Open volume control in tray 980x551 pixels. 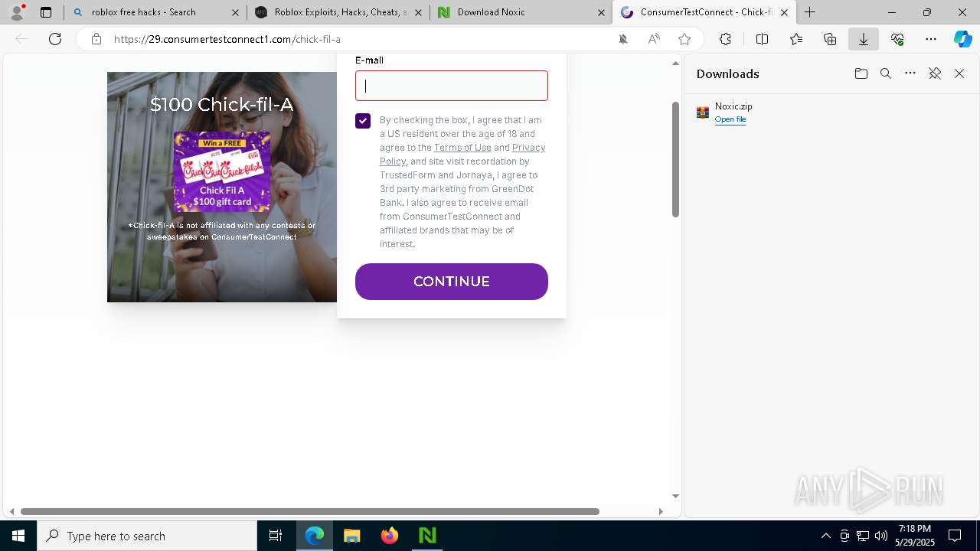[x=881, y=536]
